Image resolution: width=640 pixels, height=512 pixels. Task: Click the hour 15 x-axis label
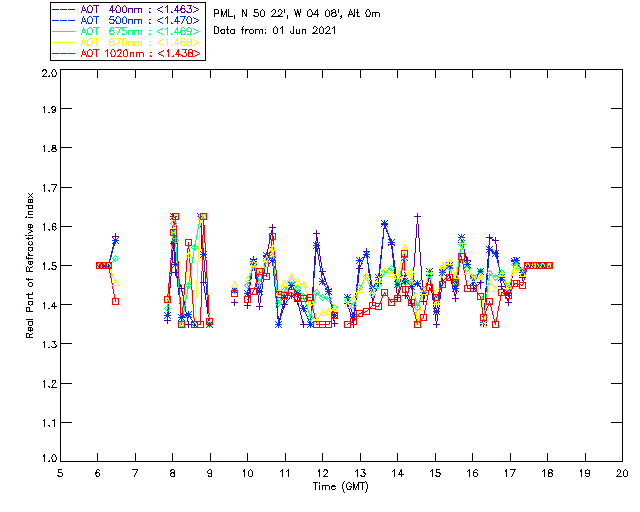(x=435, y=473)
